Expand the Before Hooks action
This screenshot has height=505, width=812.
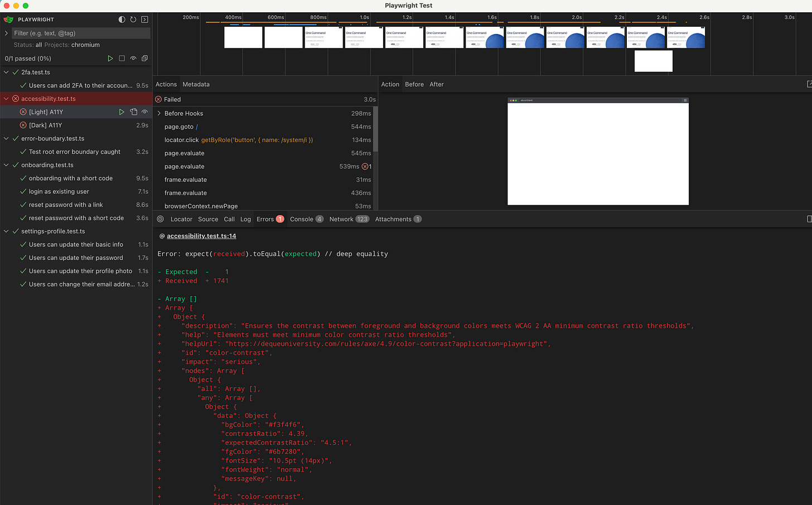click(x=159, y=113)
